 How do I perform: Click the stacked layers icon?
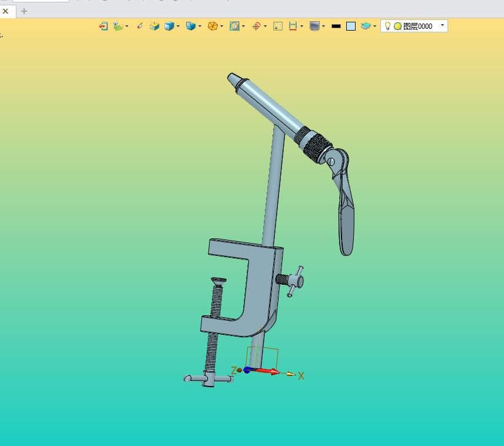(x=366, y=26)
